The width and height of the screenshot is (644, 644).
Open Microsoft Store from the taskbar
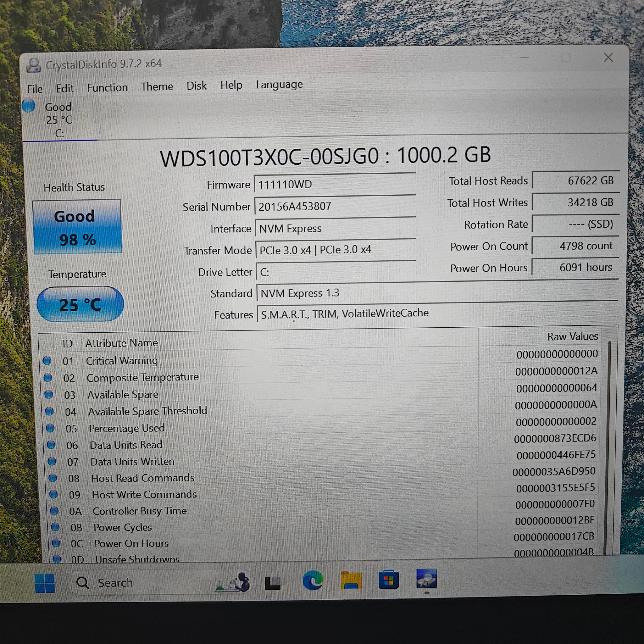tap(388, 579)
